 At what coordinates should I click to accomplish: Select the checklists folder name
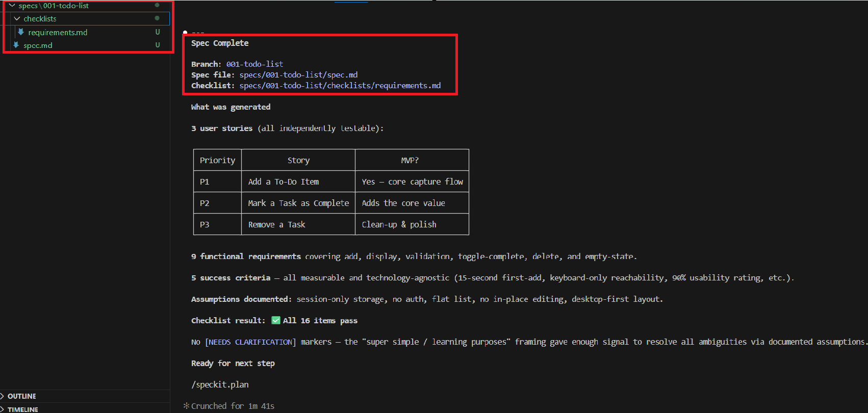tap(40, 18)
